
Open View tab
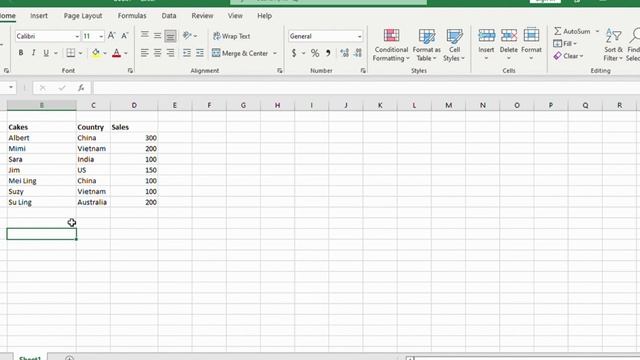coord(235,16)
